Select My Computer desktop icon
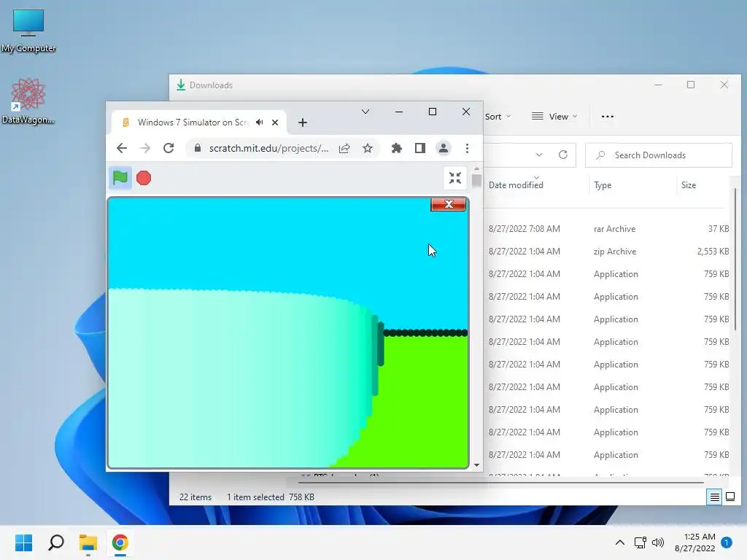Screen dimensions: 747x560 click(x=28, y=31)
